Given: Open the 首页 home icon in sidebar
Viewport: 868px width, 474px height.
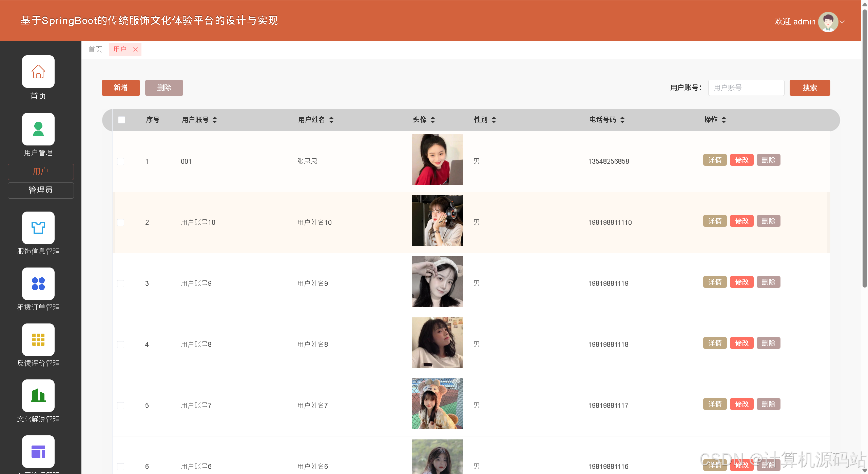Looking at the screenshot, I should (x=38, y=72).
